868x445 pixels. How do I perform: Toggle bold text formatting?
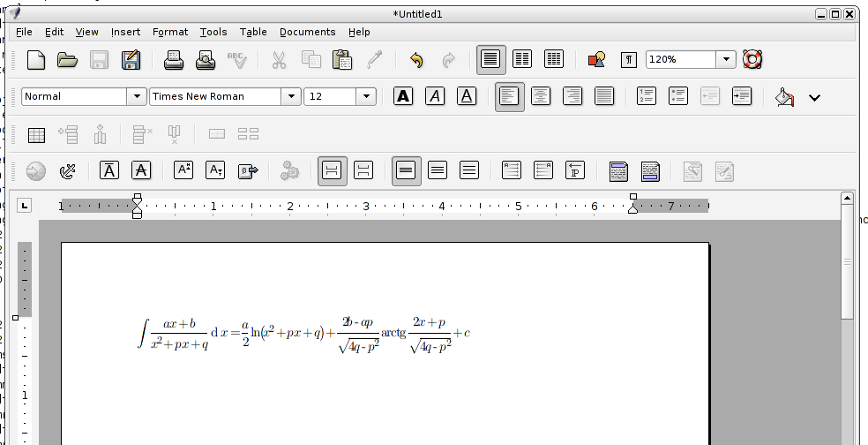(x=403, y=96)
